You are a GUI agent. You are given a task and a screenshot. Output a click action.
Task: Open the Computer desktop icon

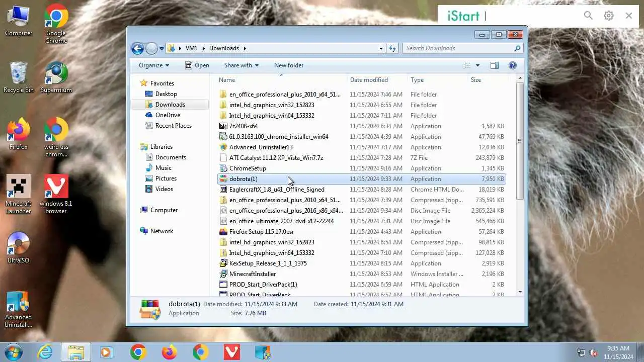point(19,21)
